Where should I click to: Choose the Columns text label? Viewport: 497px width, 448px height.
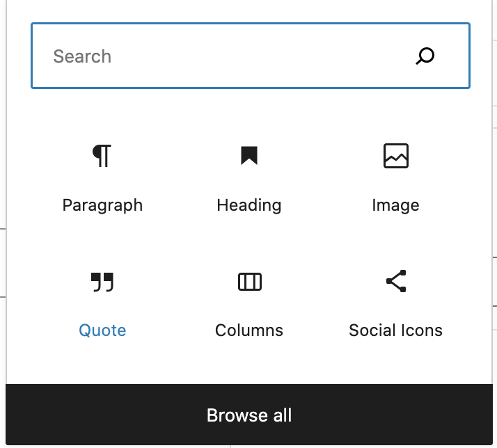pyautogui.click(x=249, y=330)
